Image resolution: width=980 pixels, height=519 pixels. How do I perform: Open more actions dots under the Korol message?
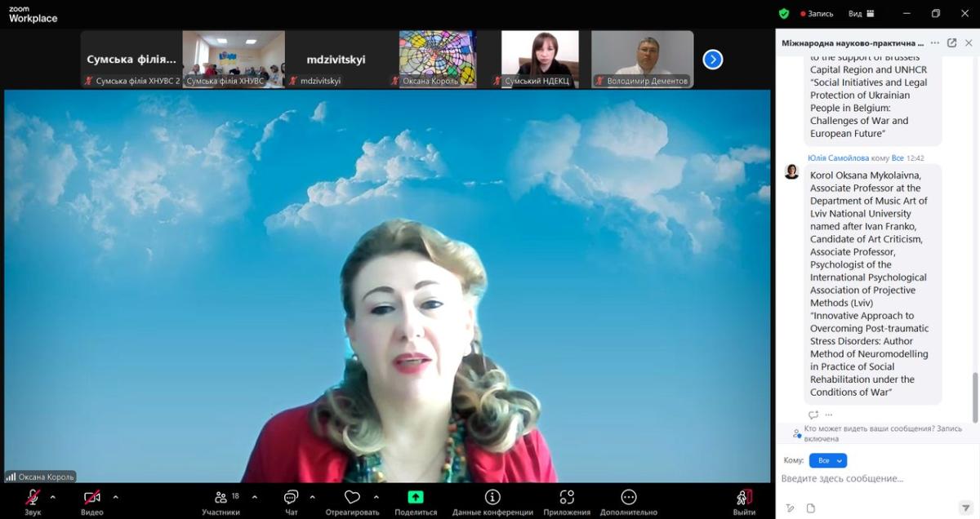[829, 415]
